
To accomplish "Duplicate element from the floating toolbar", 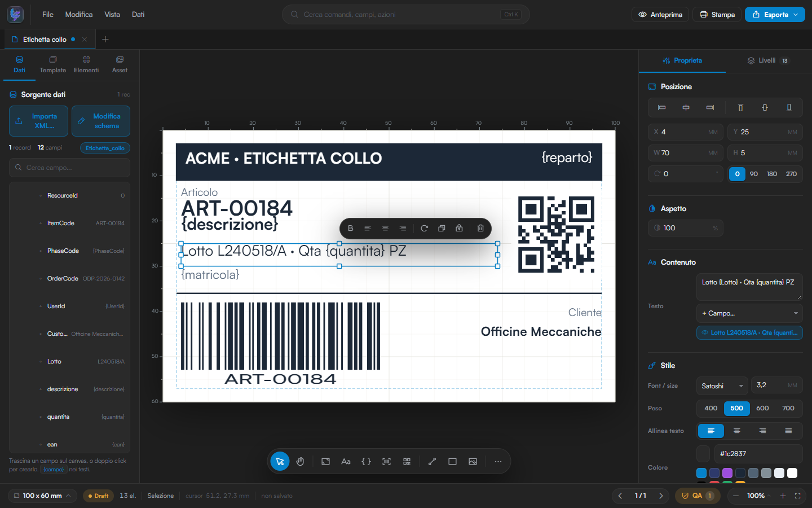I will pyautogui.click(x=442, y=228).
